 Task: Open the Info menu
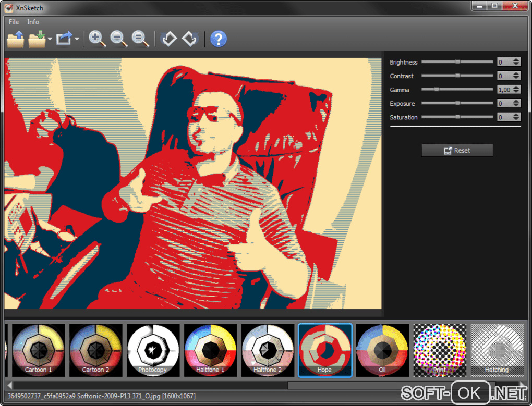click(33, 22)
